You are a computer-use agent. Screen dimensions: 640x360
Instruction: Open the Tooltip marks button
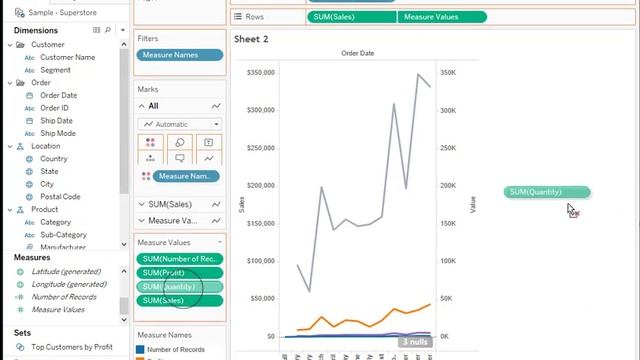[x=180, y=158]
